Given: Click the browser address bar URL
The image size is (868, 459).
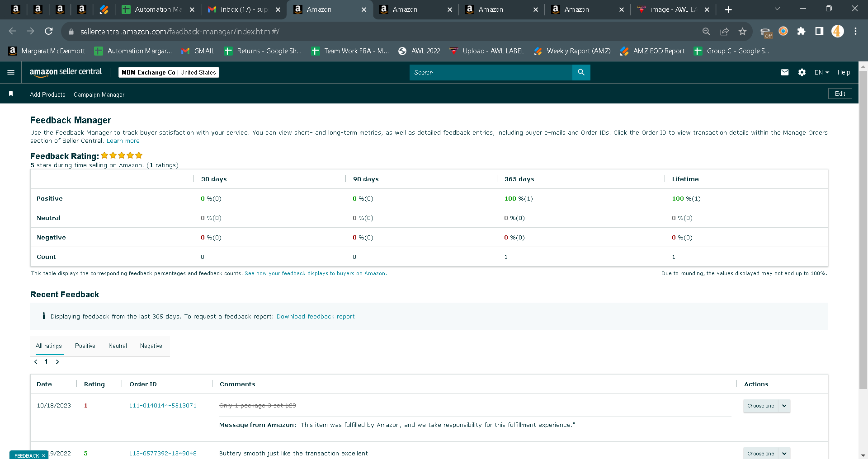Looking at the screenshot, I should [179, 32].
